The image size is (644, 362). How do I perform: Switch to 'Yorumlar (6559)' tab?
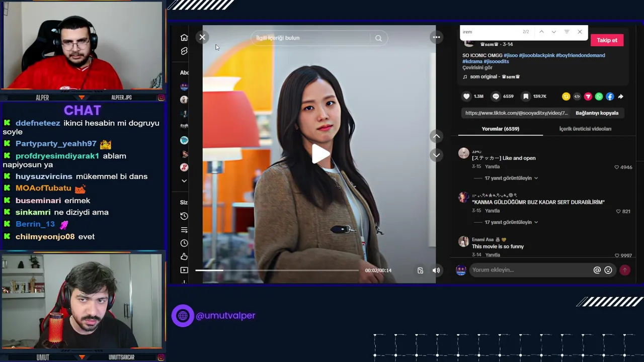pos(500,129)
